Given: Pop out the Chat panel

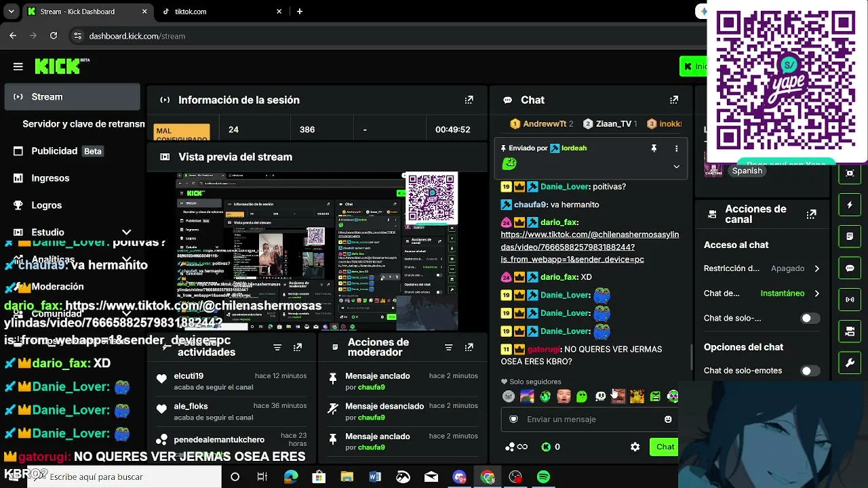Looking at the screenshot, I should tap(673, 100).
